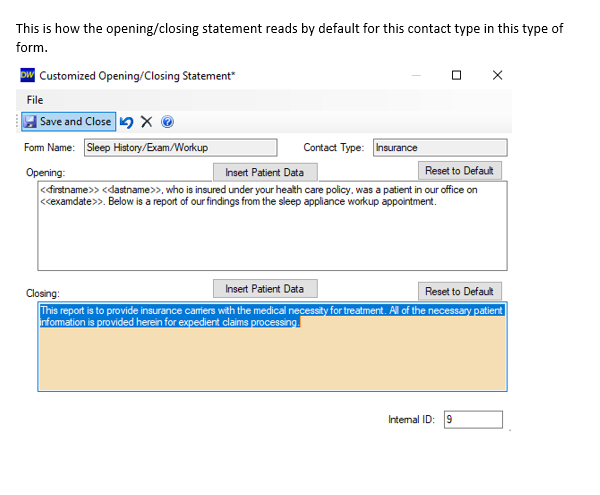Screen dimensions: 600x495
Task: Reset the Closing statement to default
Action: click(459, 291)
